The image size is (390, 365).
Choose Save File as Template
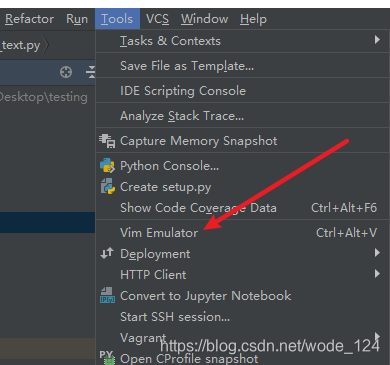(x=242, y=66)
